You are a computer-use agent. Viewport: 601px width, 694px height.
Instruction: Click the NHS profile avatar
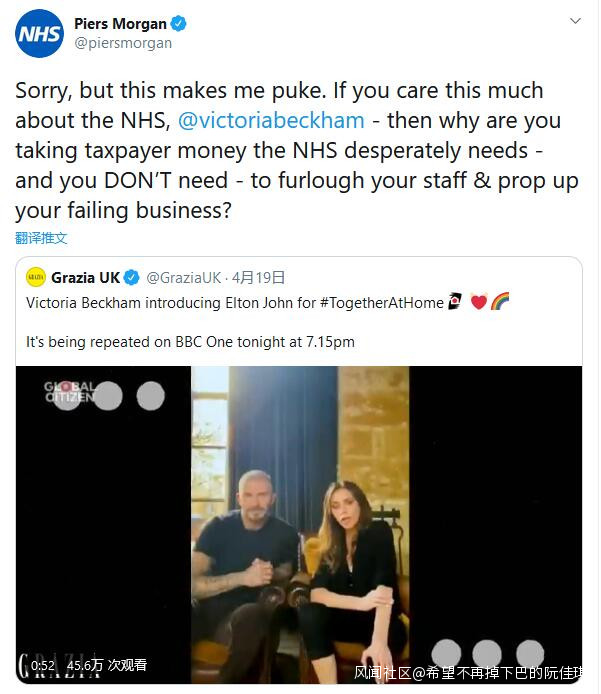tap(39, 34)
